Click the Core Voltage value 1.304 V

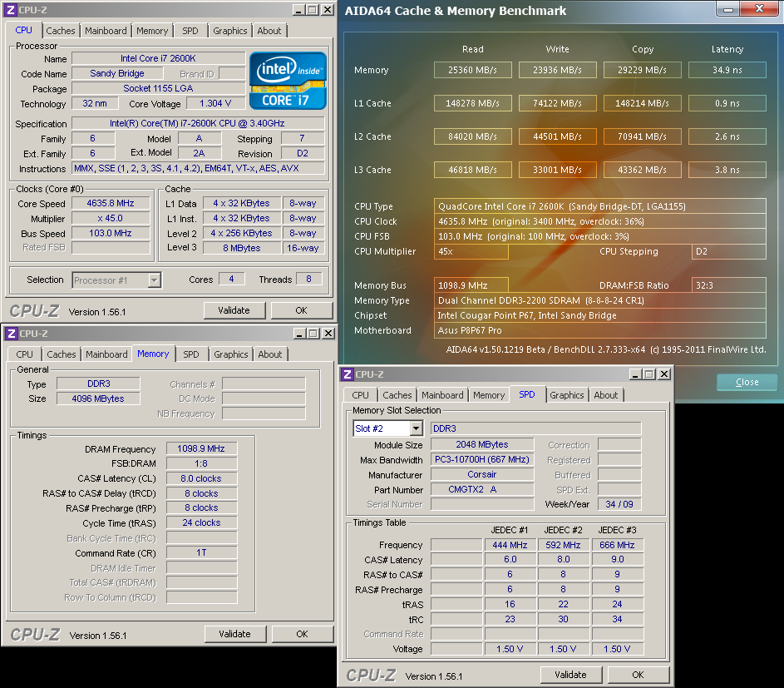(x=216, y=104)
